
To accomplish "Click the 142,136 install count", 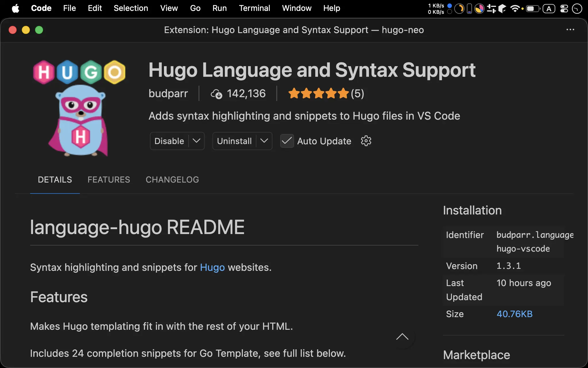I will tap(246, 94).
